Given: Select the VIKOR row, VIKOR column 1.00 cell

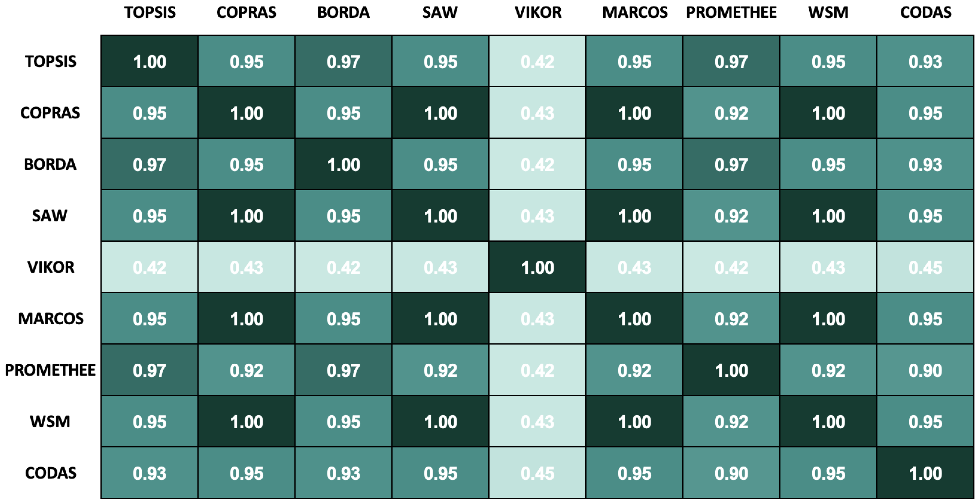Looking at the screenshot, I should pos(537,267).
